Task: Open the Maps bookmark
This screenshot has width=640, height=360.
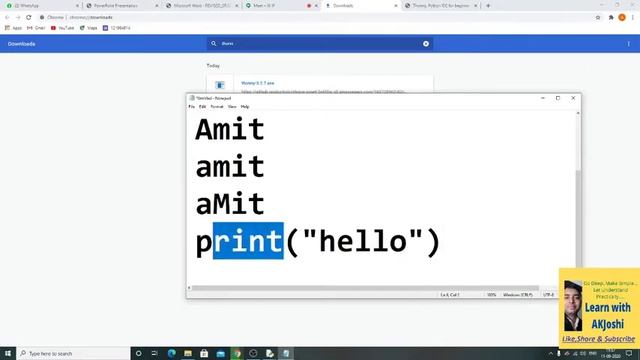Action: (89, 28)
